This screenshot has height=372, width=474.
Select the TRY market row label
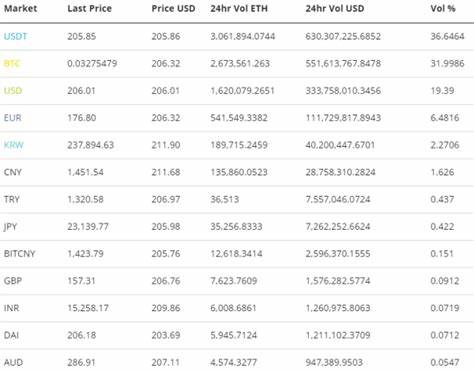(12, 199)
